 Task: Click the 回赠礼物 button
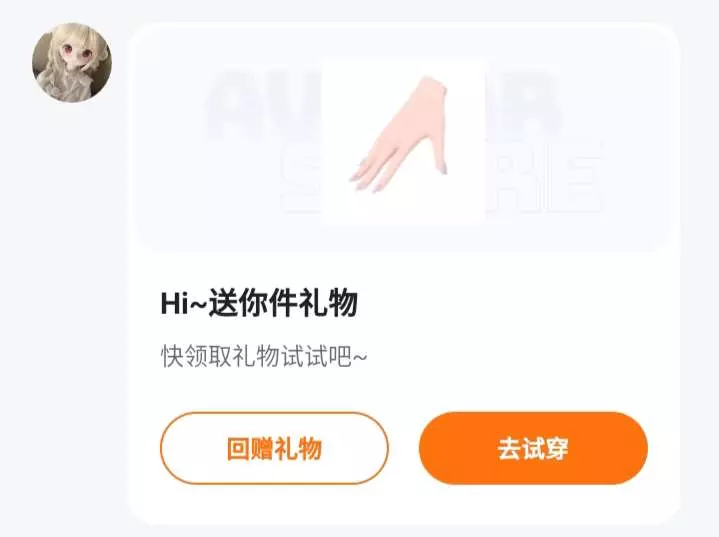[274, 448]
